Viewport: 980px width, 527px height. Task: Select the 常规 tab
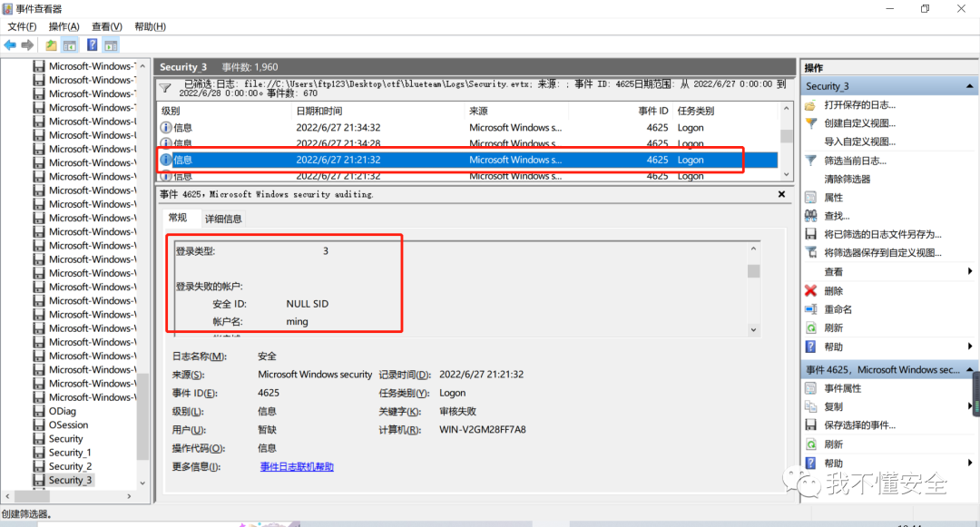click(178, 218)
